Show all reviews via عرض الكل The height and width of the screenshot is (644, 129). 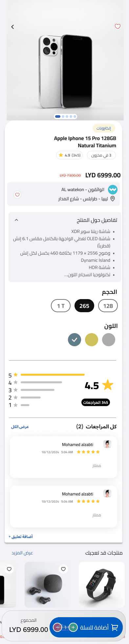[20, 427]
